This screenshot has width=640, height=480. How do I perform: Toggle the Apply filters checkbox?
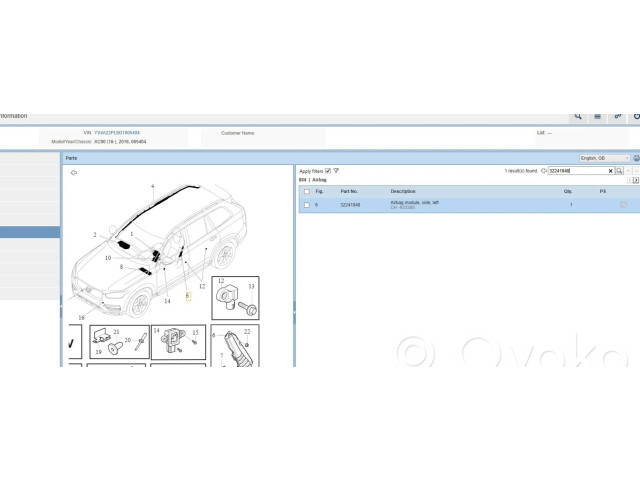point(328,171)
